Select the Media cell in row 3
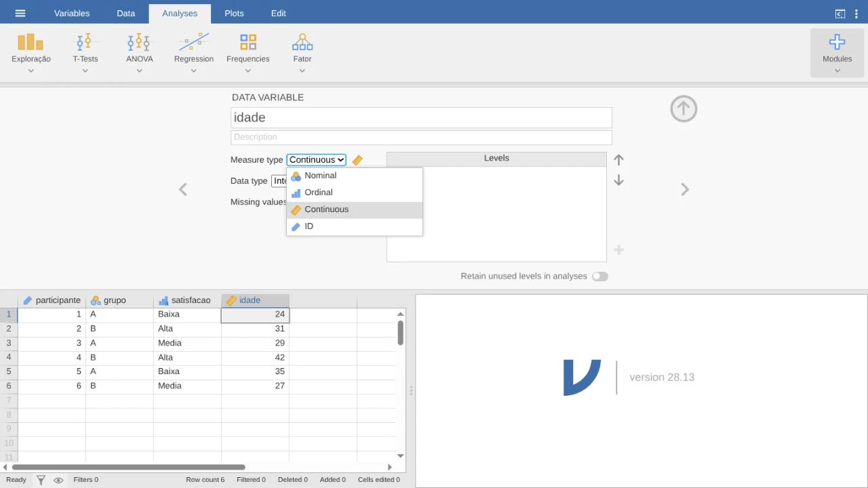 [188, 343]
